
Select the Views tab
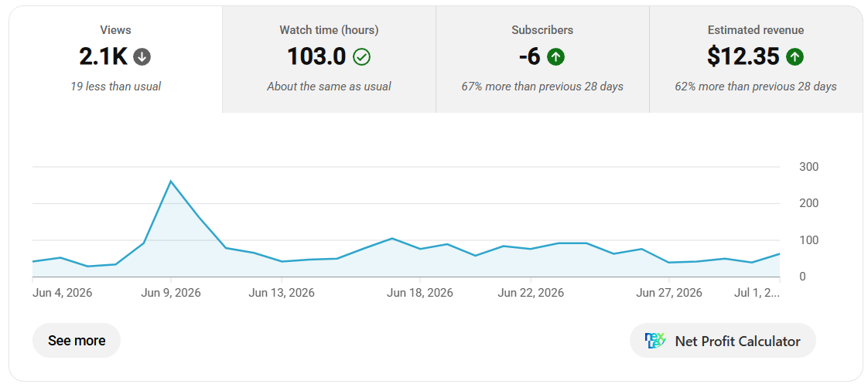click(x=116, y=59)
